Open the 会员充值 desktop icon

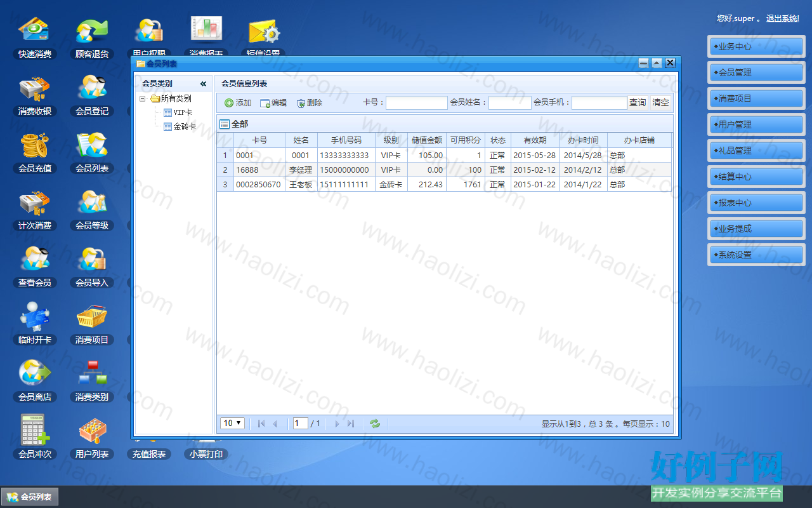35,152
